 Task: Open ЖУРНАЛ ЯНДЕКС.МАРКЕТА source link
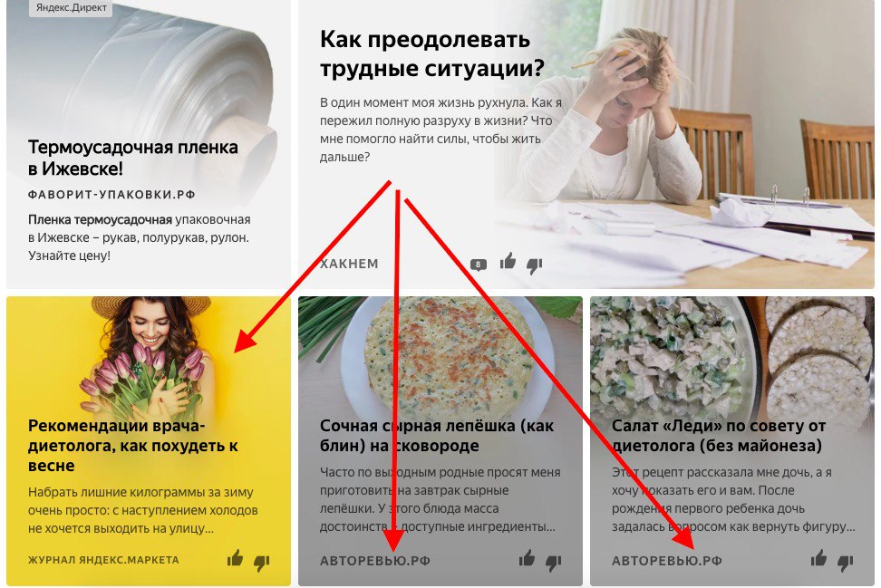pyautogui.click(x=103, y=560)
